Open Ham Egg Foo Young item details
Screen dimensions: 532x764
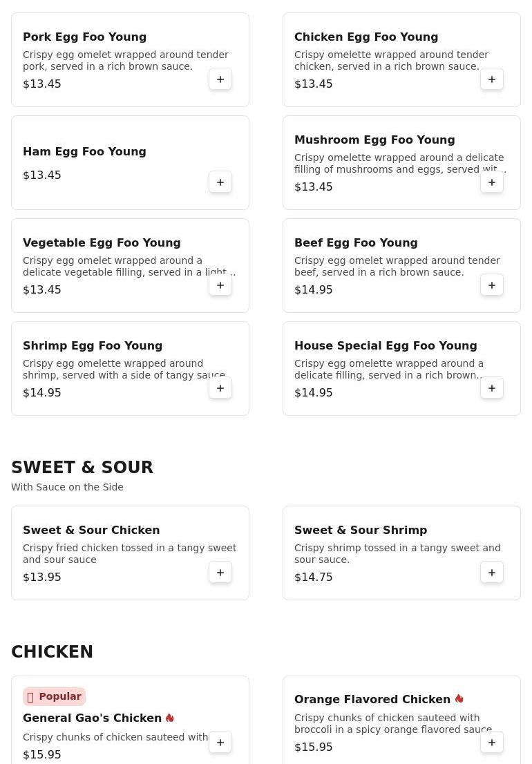84,152
